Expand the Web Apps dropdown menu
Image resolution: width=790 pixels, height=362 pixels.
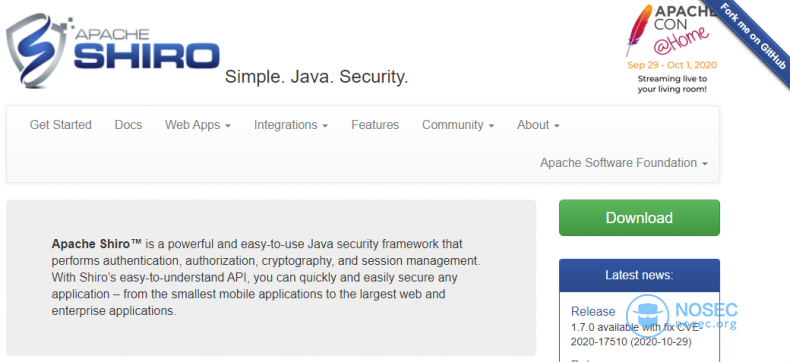click(x=198, y=125)
